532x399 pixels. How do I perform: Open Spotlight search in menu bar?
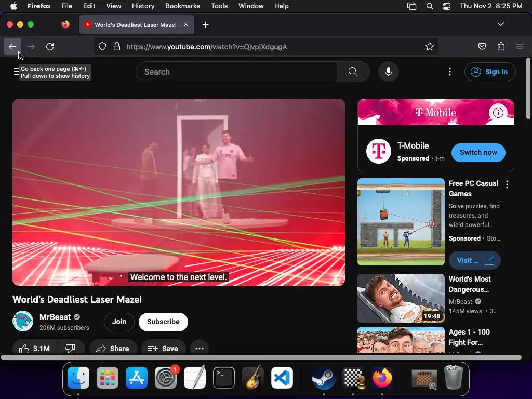point(430,6)
